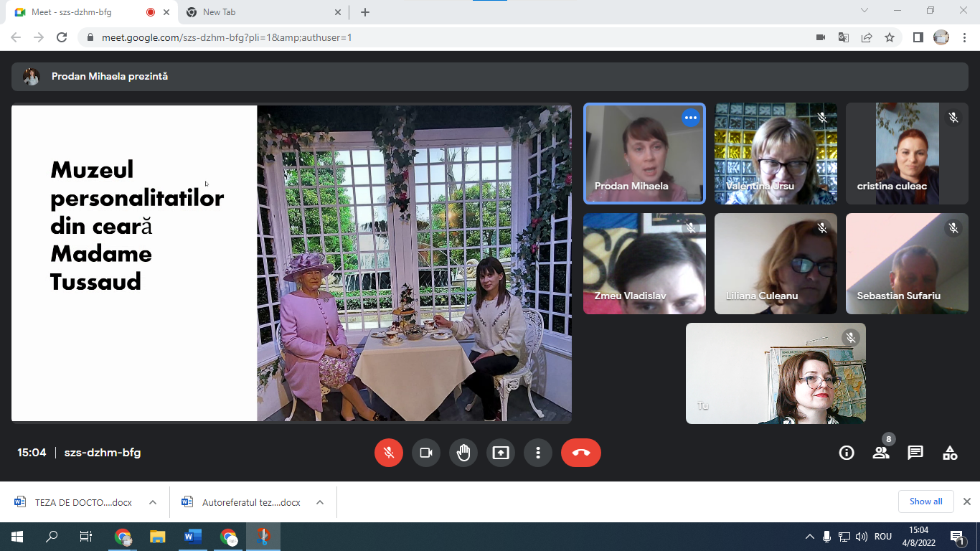This screenshot has height=551, width=980.
Task: Select Liliana Culeanu's video tile
Action: (776, 263)
